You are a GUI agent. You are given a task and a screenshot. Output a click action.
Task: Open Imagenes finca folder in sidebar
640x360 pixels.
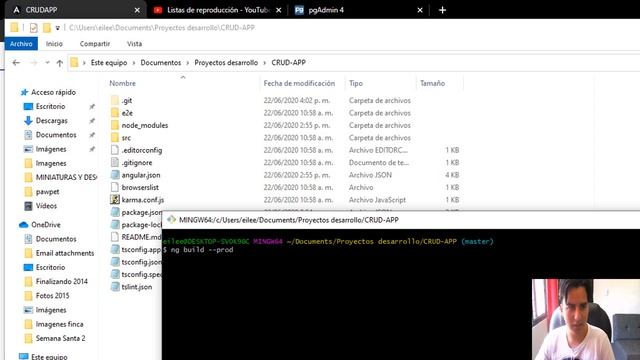pos(59,324)
